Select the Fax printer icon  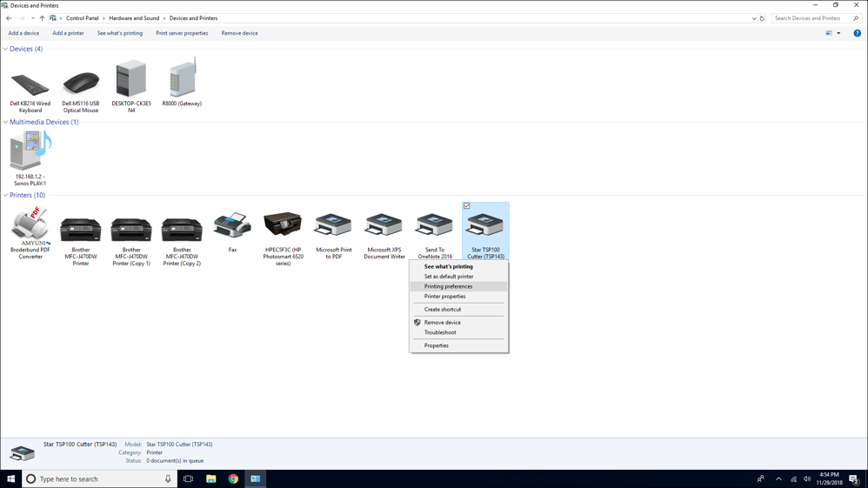(x=232, y=224)
